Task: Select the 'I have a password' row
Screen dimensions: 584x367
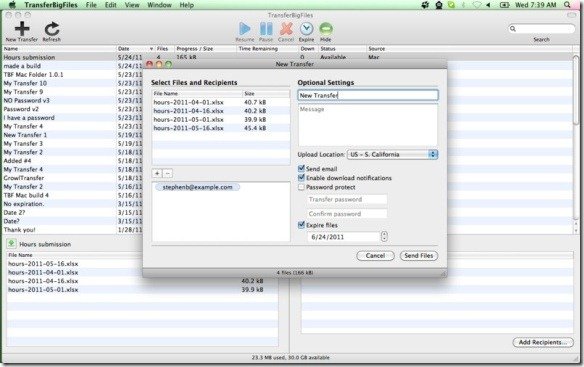Action: tap(73, 117)
